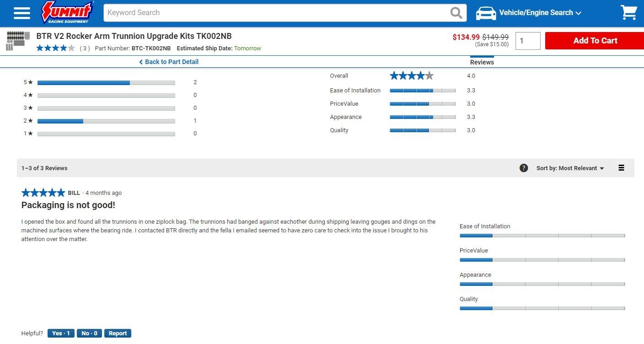Click the Keyword Search input field
The width and height of the screenshot is (644, 344).
(x=274, y=13)
